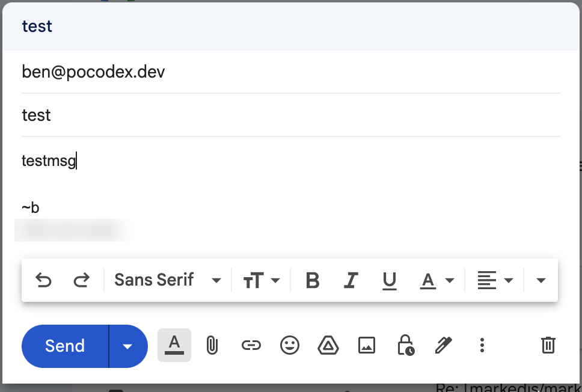Screen dimensions: 582x392
Task: Discard draft with trash icon
Action: click(x=548, y=345)
